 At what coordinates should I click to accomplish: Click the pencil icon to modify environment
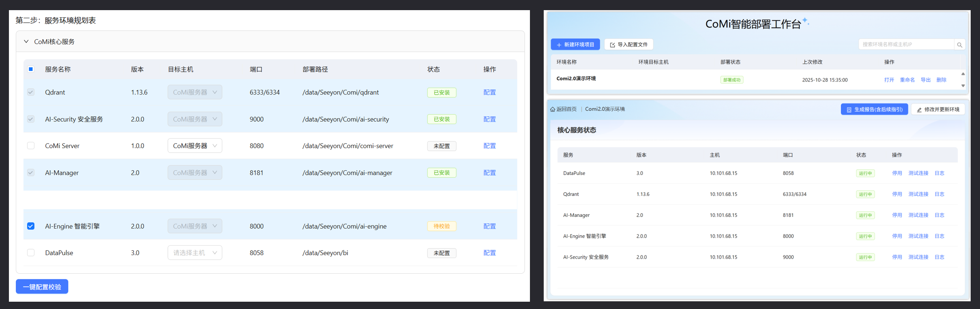pos(919,110)
